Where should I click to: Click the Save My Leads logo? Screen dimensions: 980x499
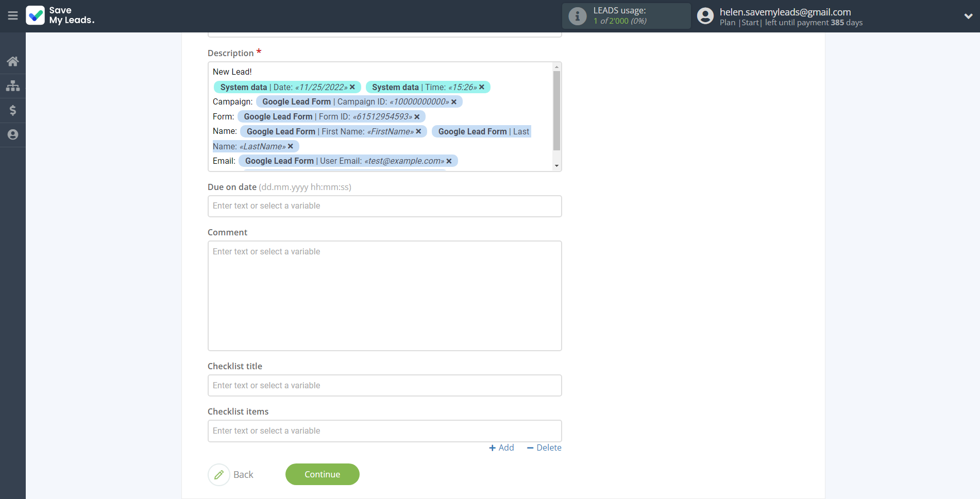pos(60,15)
